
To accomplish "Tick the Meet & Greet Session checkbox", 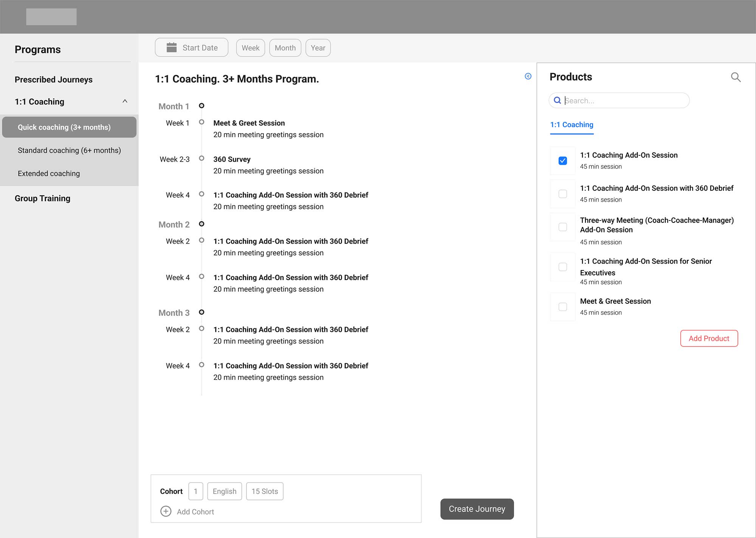I will tap(562, 307).
